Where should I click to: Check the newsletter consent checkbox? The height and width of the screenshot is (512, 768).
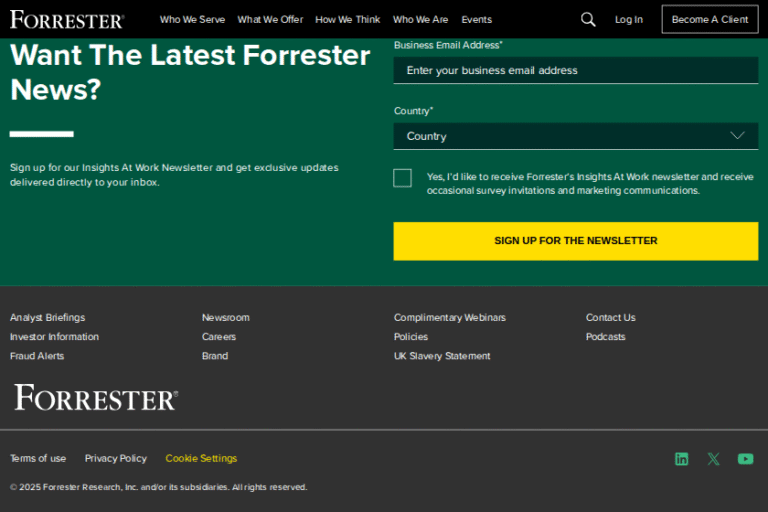tap(403, 178)
